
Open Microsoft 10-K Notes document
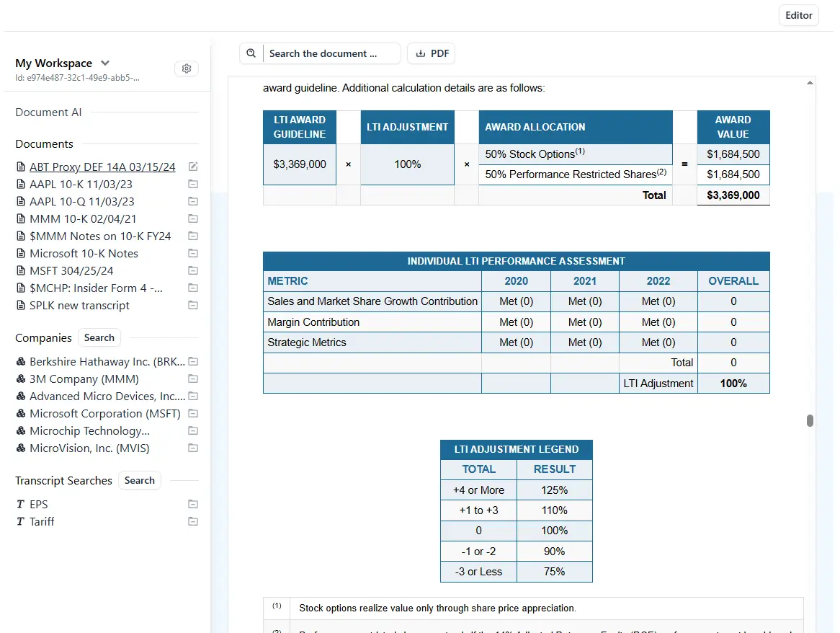[84, 253]
